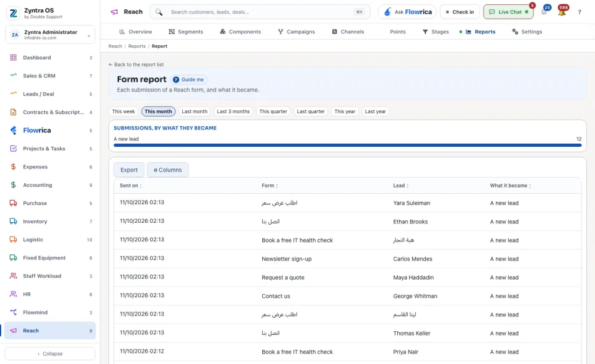Sort by the Sent on column
Screen dimensions: 595x364
point(131,186)
